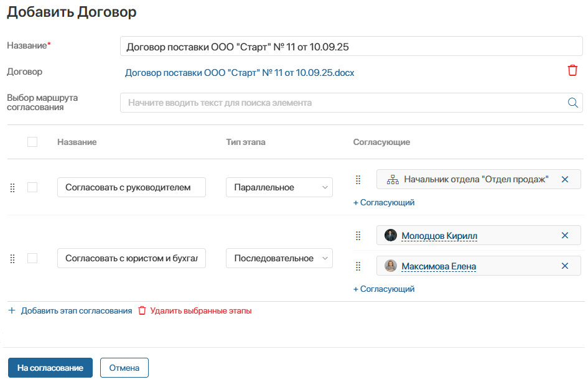The height and width of the screenshot is (382, 588).
Task: Click the 'Название' contract name input field
Action: [x=352, y=47]
